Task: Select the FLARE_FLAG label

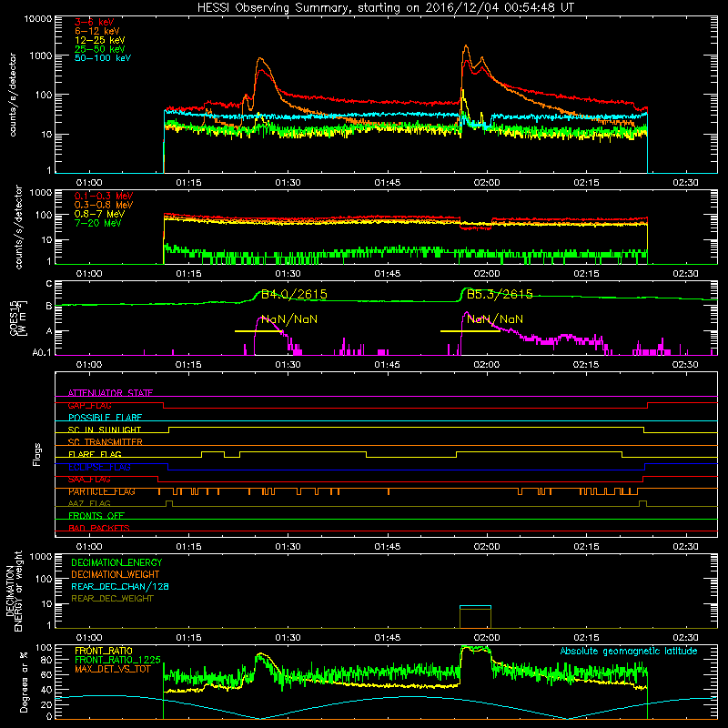Action: coord(95,454)
